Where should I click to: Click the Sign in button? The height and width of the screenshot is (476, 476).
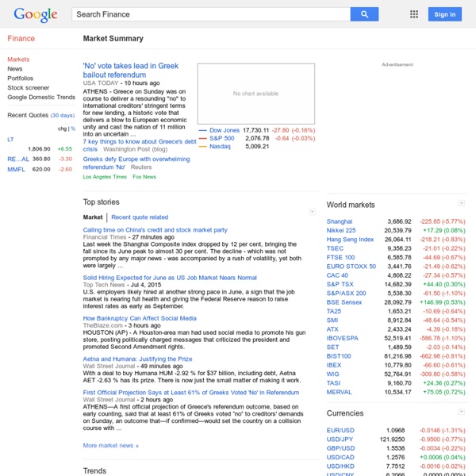[x=445, y=14]
